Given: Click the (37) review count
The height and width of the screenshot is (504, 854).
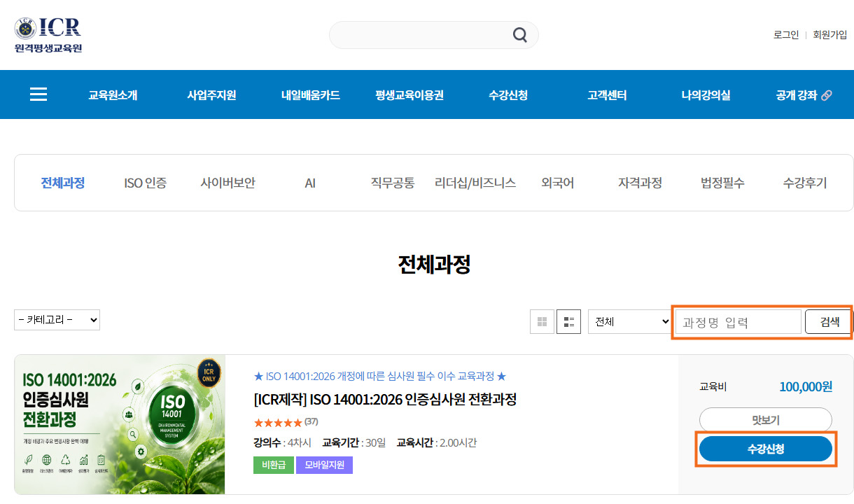Looking at the screenshot, I should click(x=311, y=421).
